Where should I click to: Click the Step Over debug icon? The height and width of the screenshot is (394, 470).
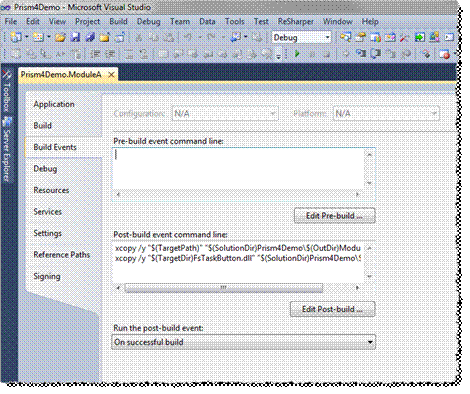tap(376, 53)
